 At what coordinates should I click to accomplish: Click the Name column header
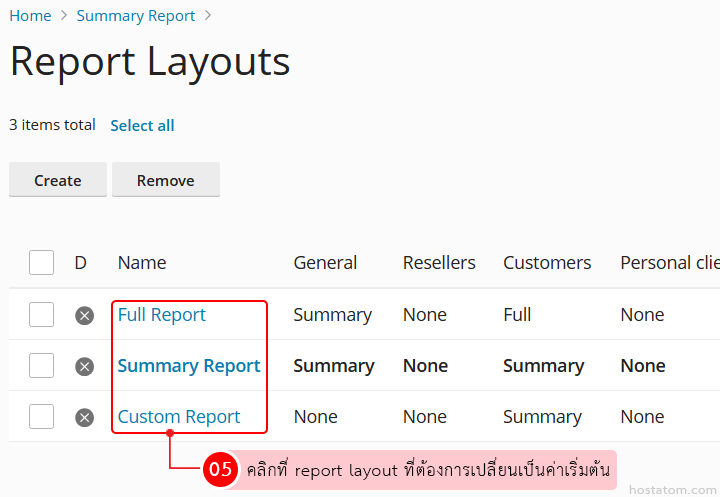142,263
